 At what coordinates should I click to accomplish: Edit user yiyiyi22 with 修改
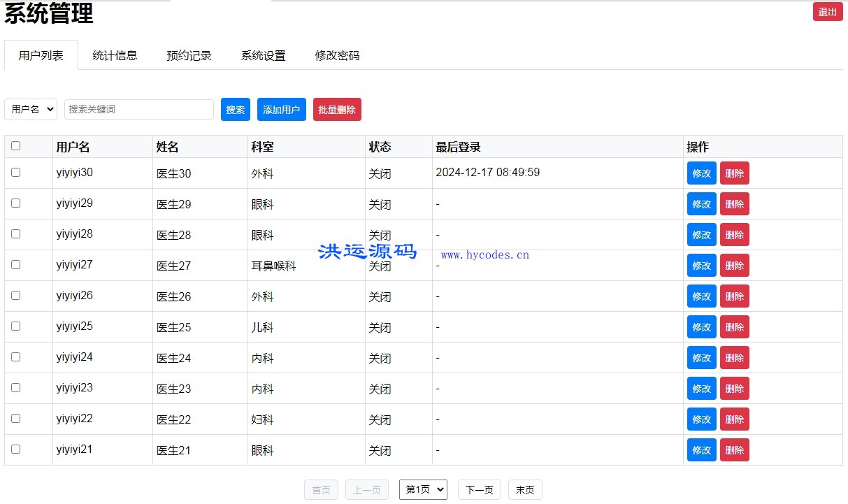point(701,419)
